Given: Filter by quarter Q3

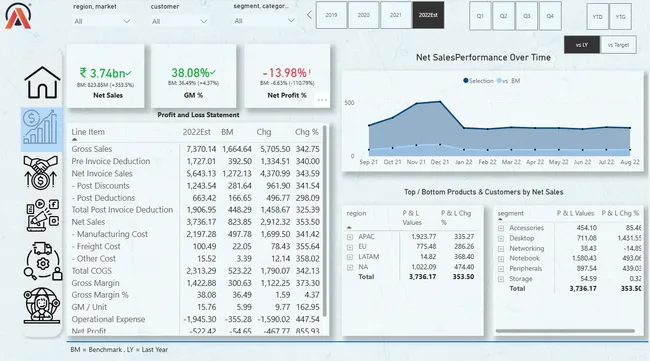Looking at the screenshot, I should click(526, 16).
